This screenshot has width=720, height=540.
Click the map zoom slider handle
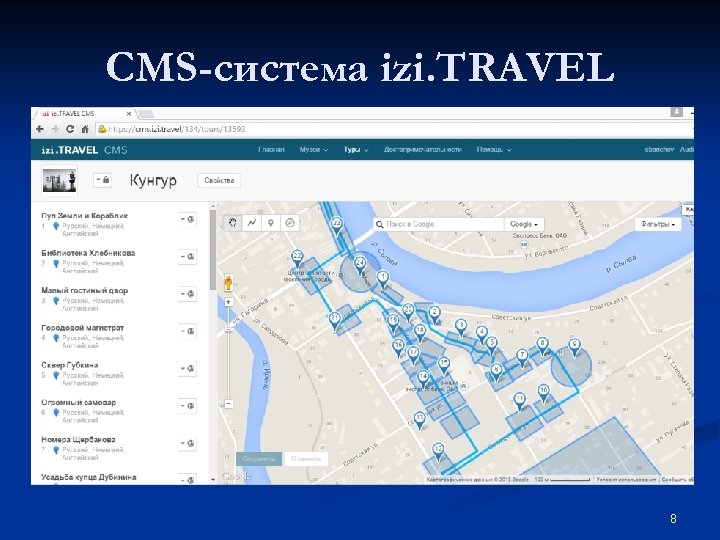pyautogui.click(x=228, y=329)
